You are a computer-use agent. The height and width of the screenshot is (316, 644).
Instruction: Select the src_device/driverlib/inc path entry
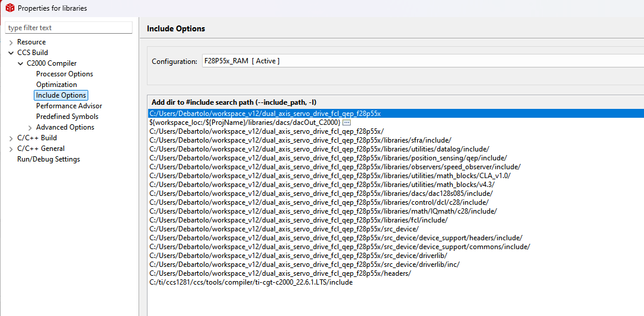click(x=305, y=265)
